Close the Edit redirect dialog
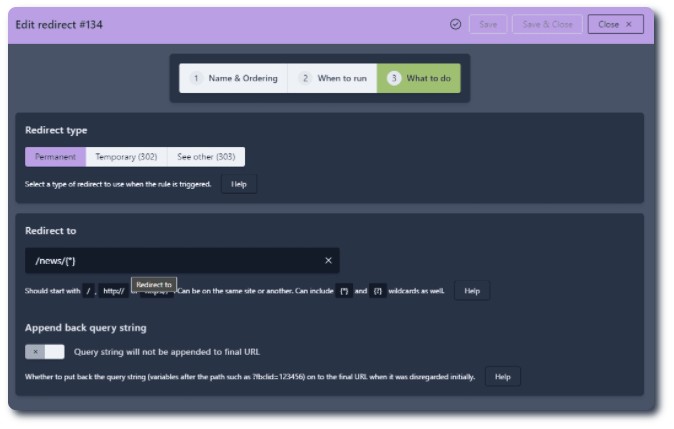Image resolution: width=674 pixels, height=429 pixels. click(x=615, y=25)
